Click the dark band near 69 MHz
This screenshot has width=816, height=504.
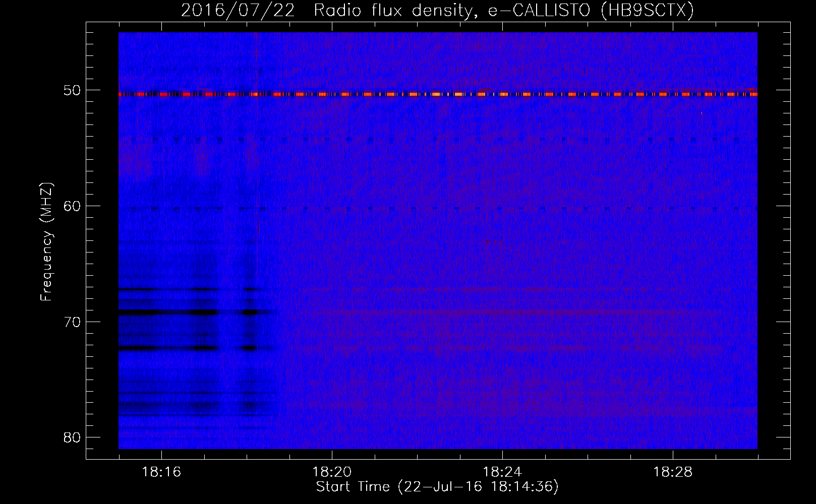click(x=197, y=312)
